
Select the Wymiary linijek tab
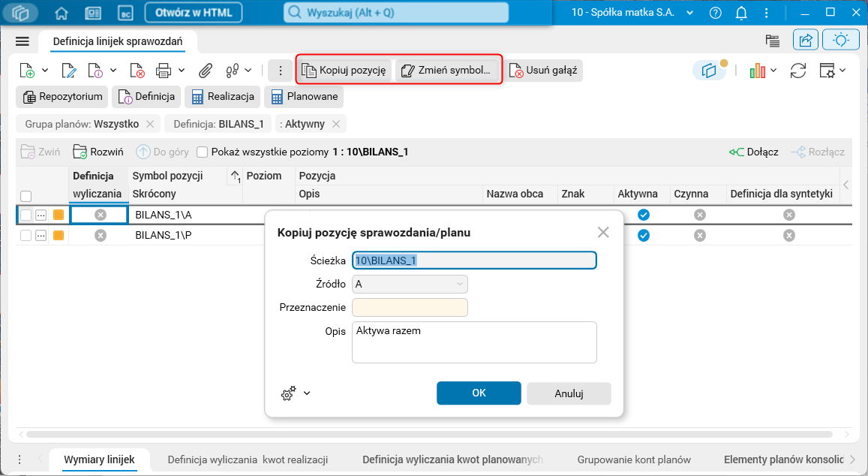tap(99, 459)
